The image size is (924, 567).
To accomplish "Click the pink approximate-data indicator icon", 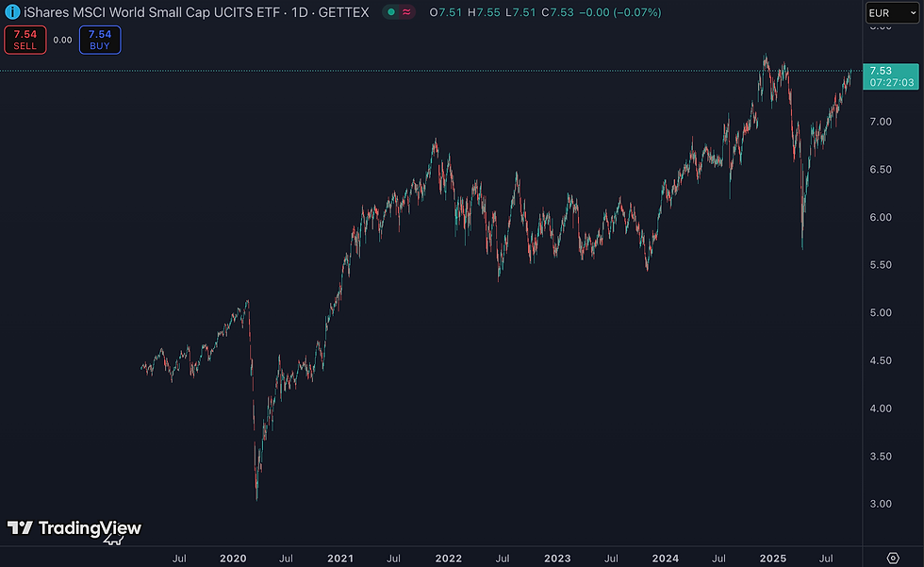I will click(406, 12).
